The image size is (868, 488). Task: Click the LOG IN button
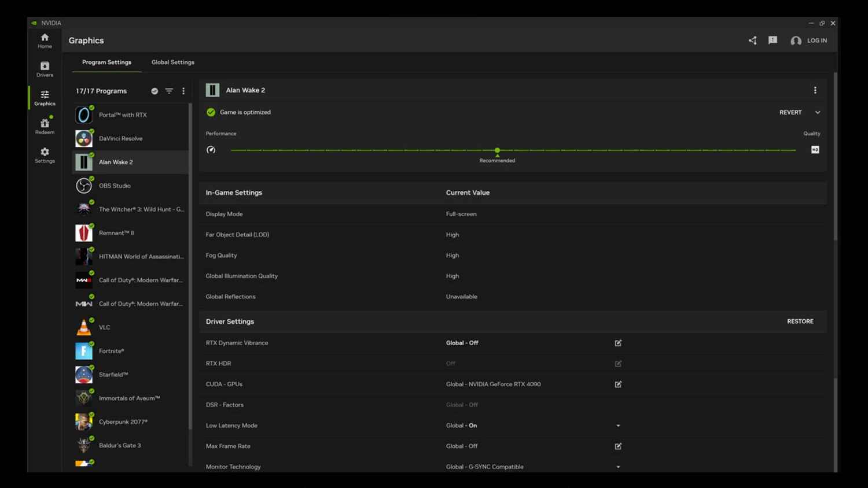coord(816,40)
